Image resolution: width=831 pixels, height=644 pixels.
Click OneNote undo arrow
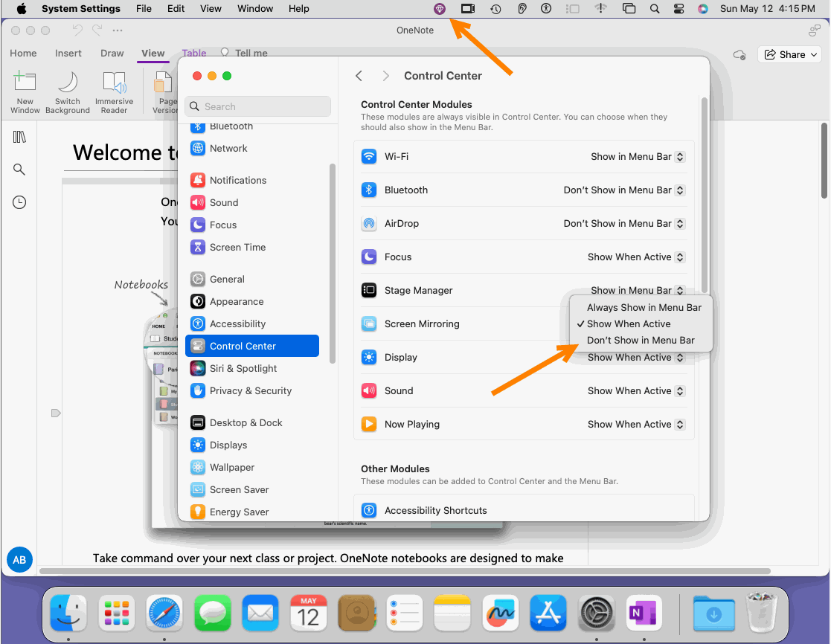(77, 30)
